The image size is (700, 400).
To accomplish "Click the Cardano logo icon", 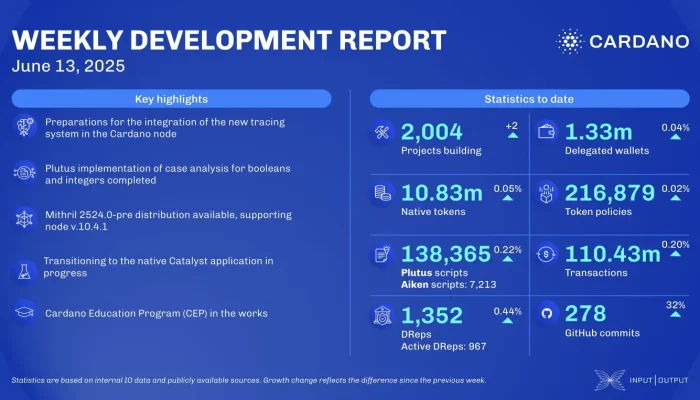I will tap(570, 42).
